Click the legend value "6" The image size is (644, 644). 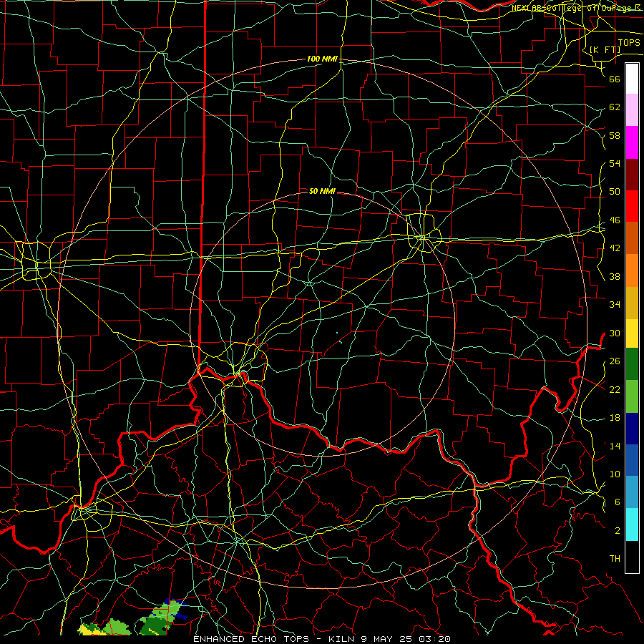tap(617, 502)
